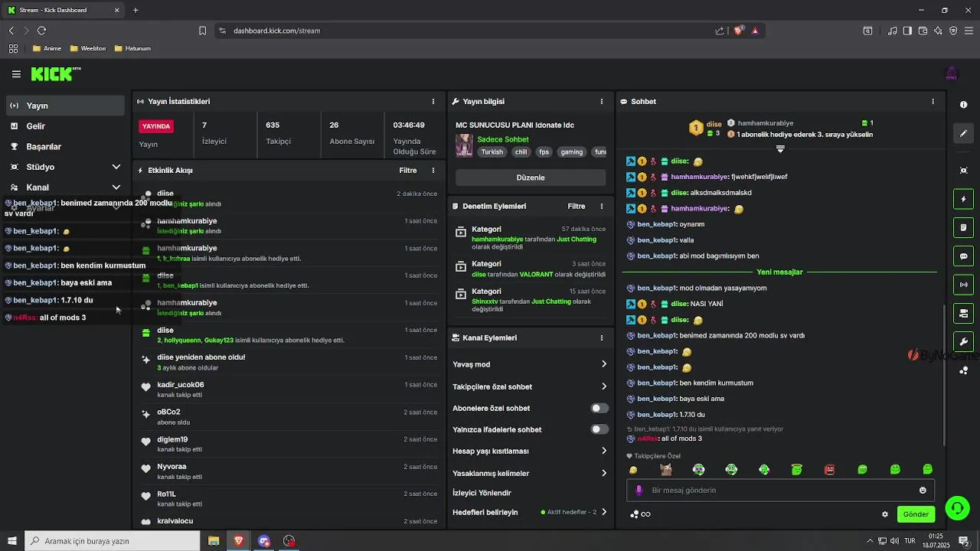
Task: Select Yayın in the sidebar
Action: [x=66, y=106]
